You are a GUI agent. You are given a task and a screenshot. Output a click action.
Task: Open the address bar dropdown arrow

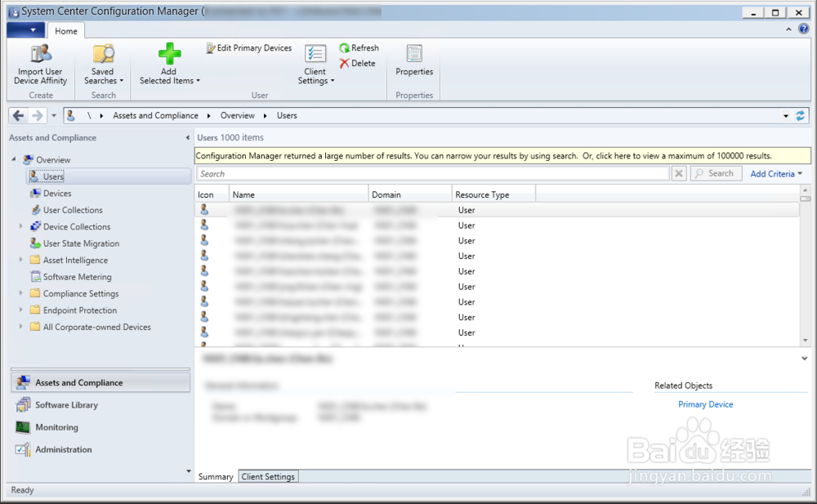click(x=786, y=116)
